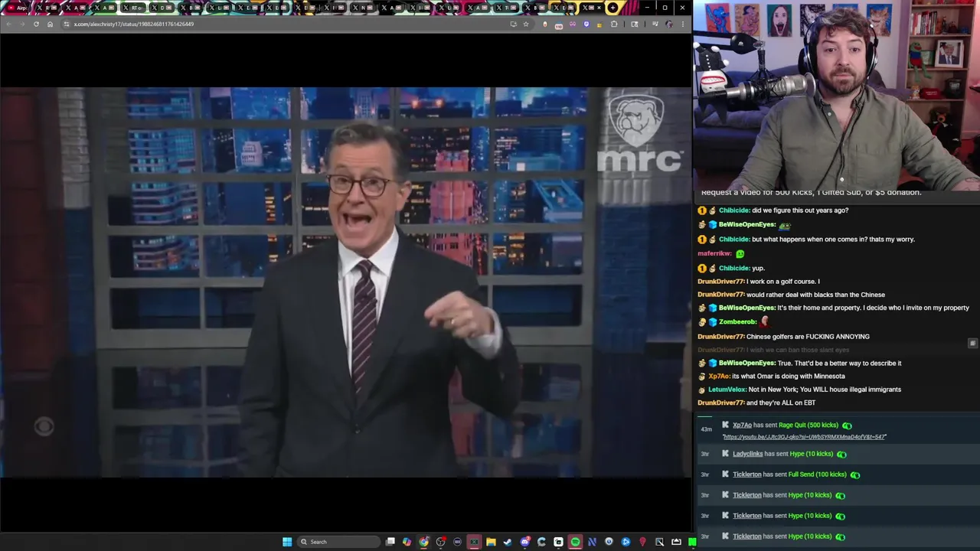Open the browser profile avatar

coord(669,24)
